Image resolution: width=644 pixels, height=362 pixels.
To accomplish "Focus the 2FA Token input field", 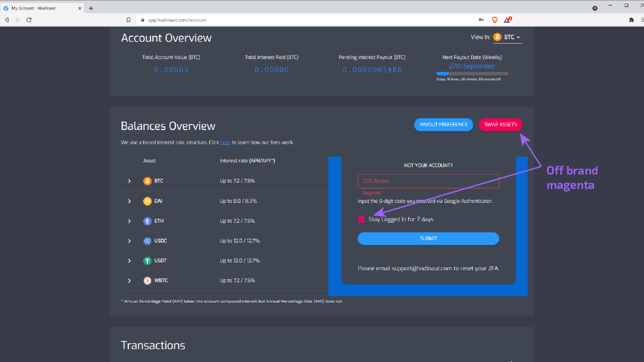I will pos(429,181).
